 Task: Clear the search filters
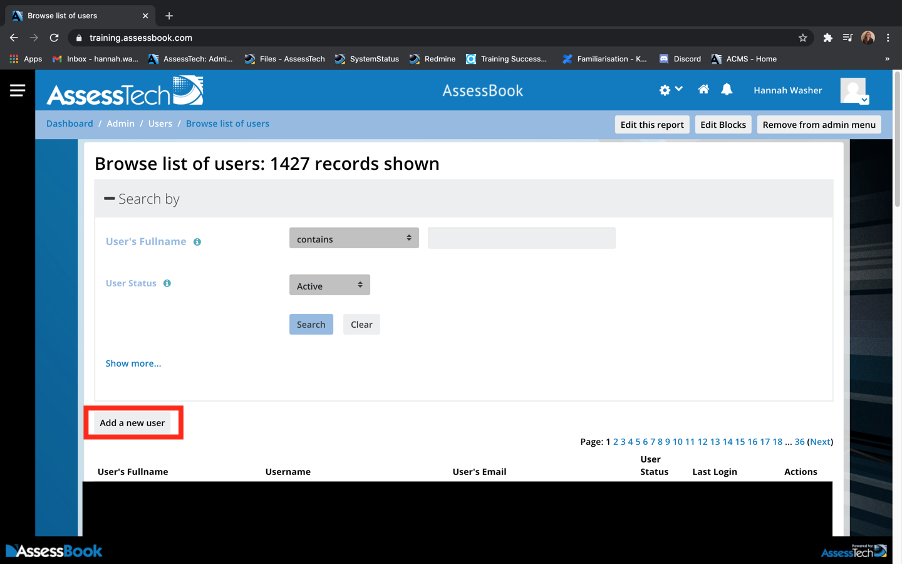pyautogui.click(x=361, y=325)
